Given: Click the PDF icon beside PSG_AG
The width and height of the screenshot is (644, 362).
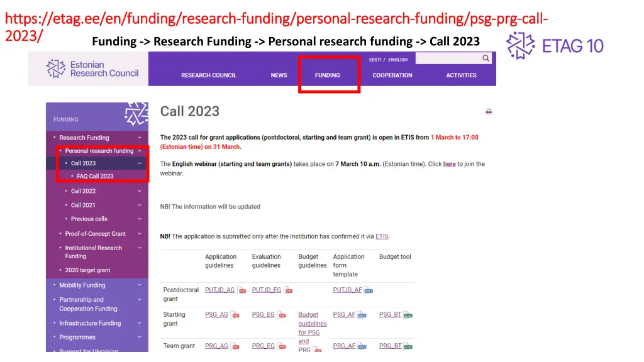Looking at the screenshot, I should click(x=235, y=315).
